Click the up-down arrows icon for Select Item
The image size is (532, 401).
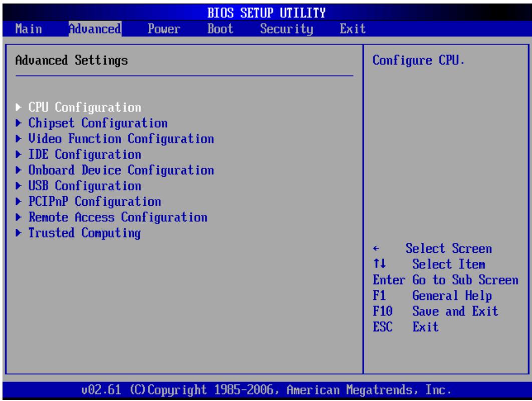379,263
